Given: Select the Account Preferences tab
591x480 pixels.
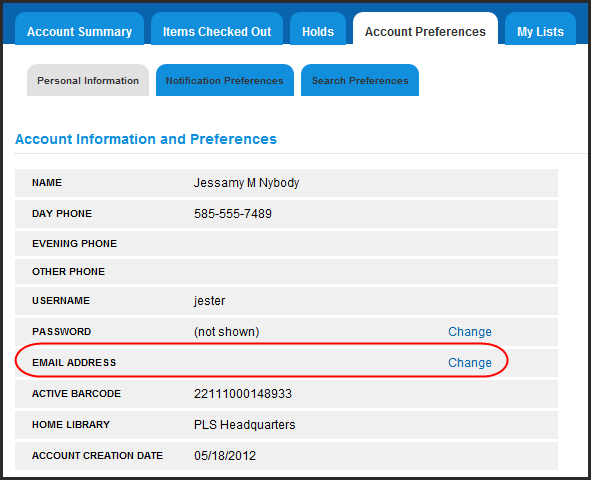Looking at the screenshot, I should [x=425, y=29].
